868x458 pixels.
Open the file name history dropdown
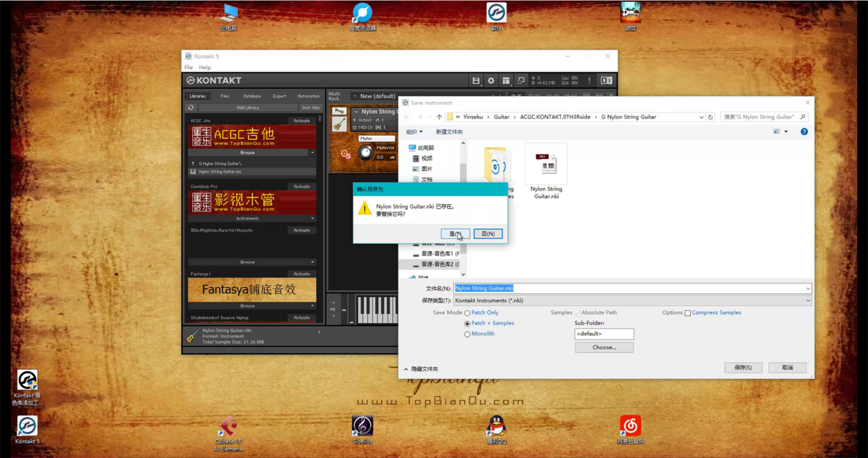click(808, 288)
